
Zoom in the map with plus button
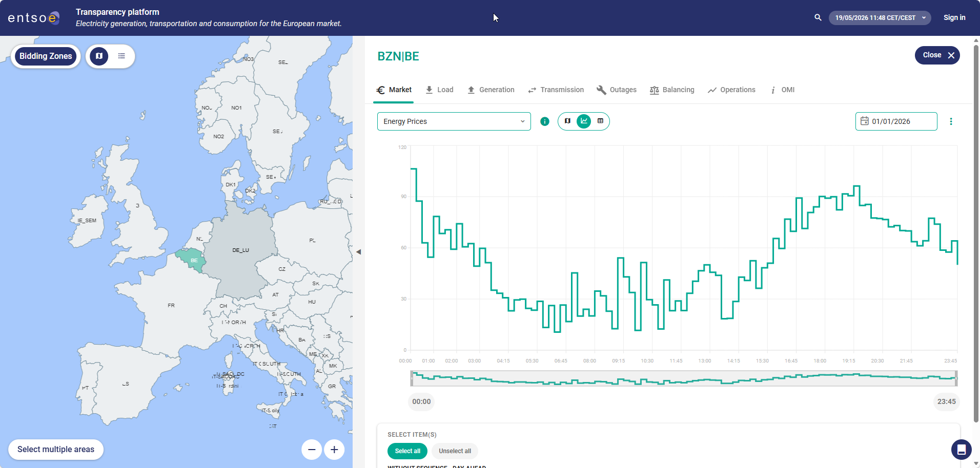pyautogui.click(x=334, y=450)
